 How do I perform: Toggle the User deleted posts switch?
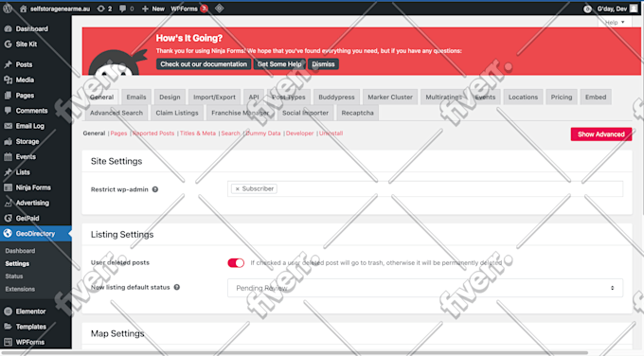[236, 263]
